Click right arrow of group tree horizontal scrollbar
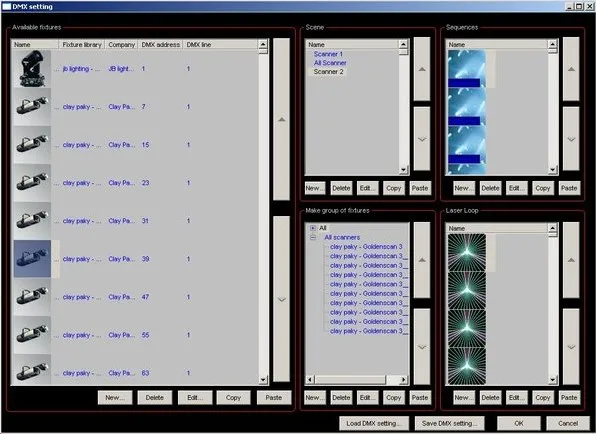The width and height of the screenshot is (596, 434). coord(404,380)
